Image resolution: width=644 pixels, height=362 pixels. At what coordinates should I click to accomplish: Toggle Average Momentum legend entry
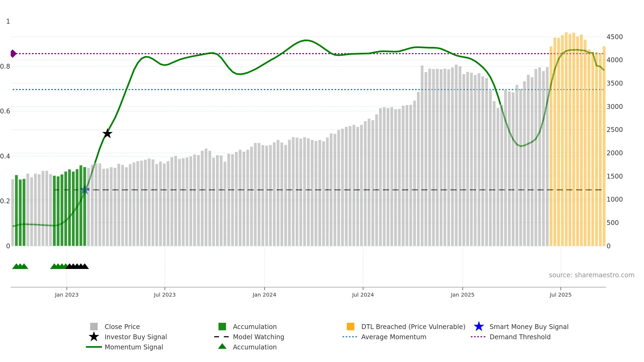click(393, 337)
